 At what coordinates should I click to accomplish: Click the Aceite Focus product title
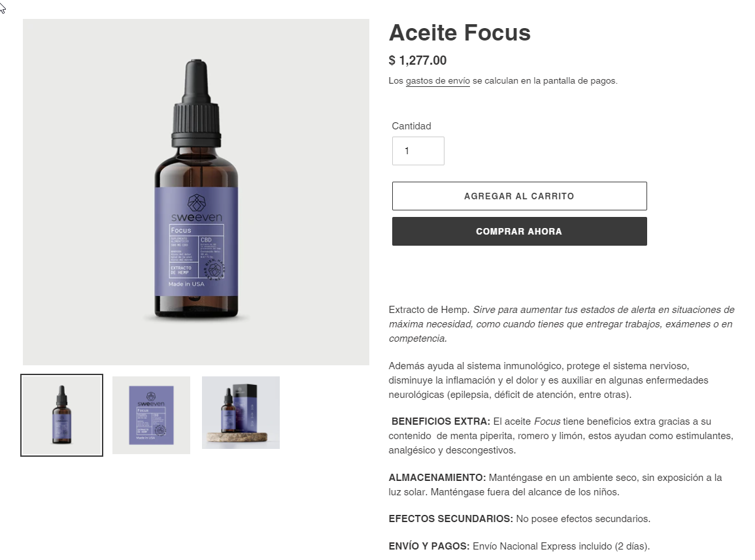coord(460,33)
